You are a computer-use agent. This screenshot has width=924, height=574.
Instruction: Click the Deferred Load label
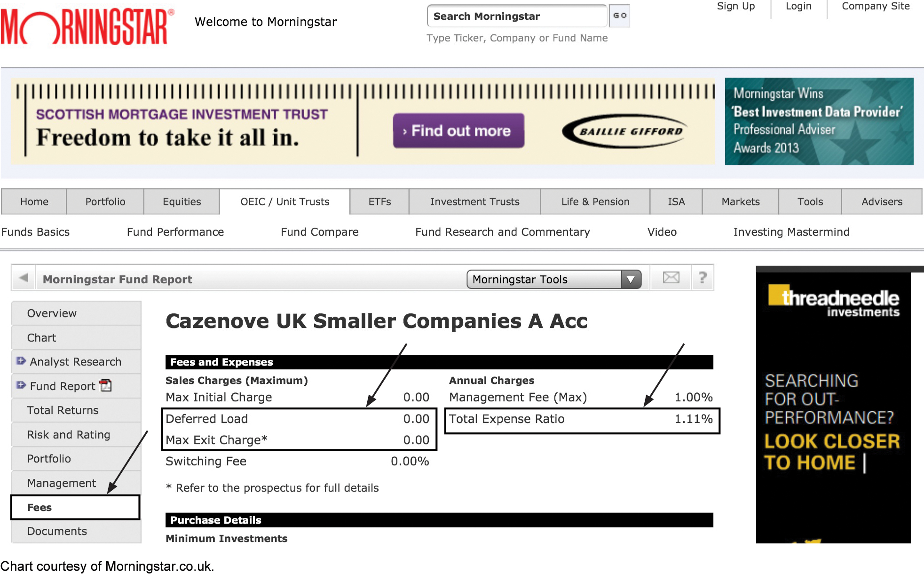pyautogui.click(x=207, y=419)
